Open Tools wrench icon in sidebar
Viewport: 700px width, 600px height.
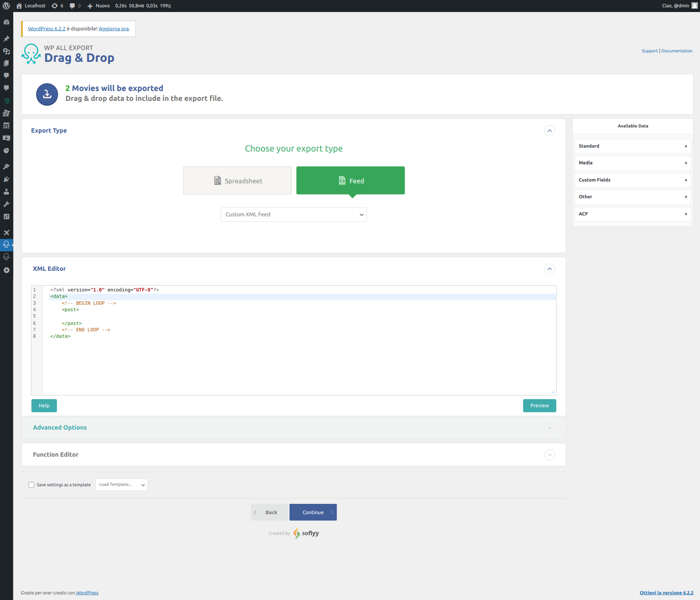6,204
